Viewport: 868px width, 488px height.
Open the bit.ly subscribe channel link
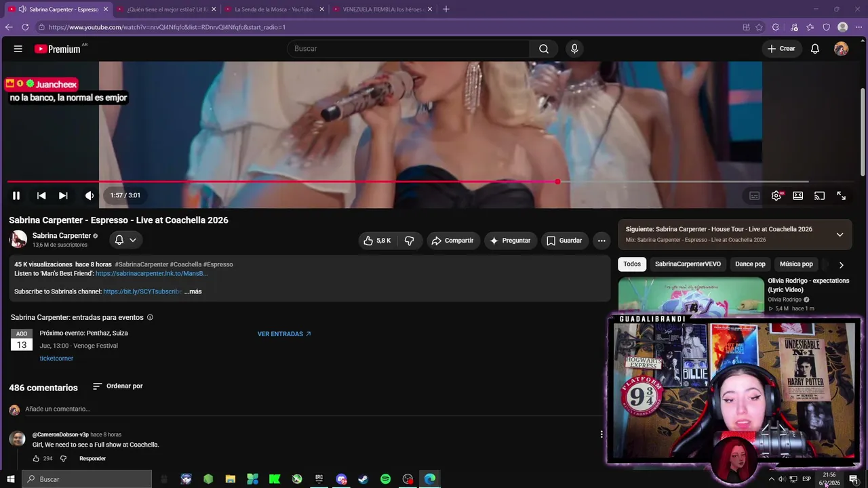tap(142, 291)
